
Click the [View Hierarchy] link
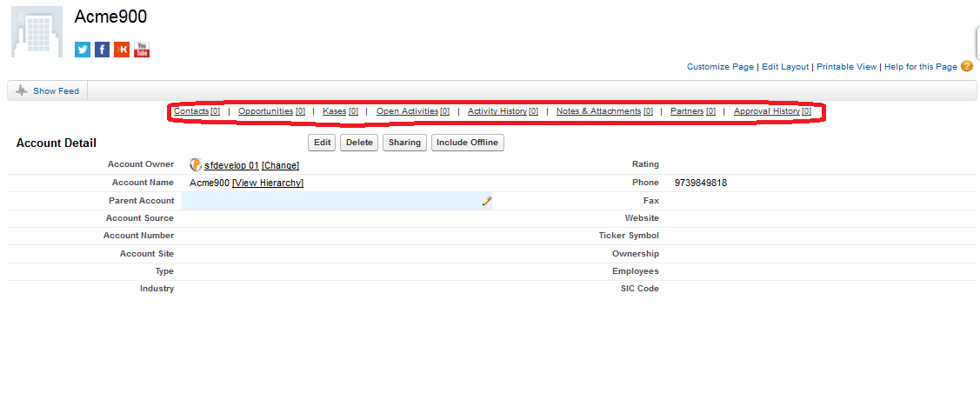coord(268,183)
